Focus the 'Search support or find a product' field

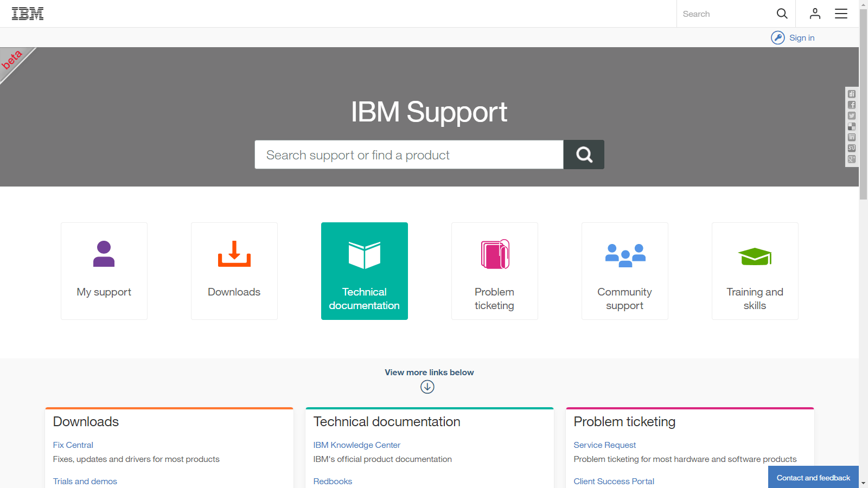pos(409,155)
